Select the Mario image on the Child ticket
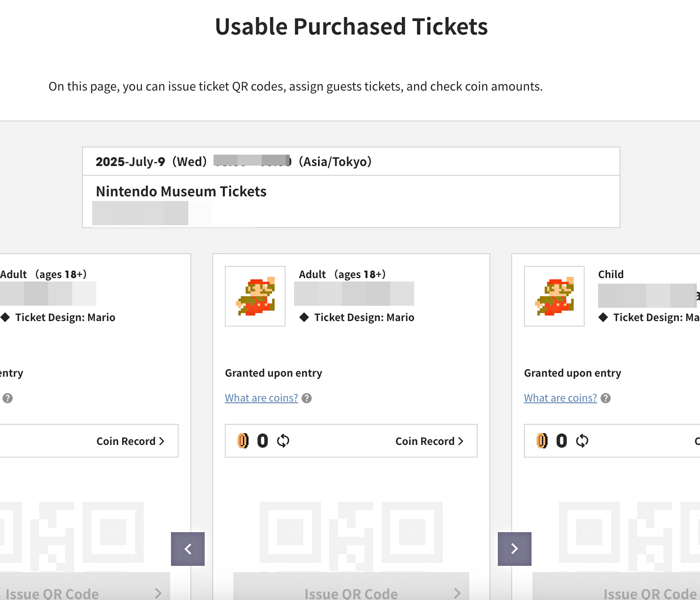 click(x=554, y=296)
